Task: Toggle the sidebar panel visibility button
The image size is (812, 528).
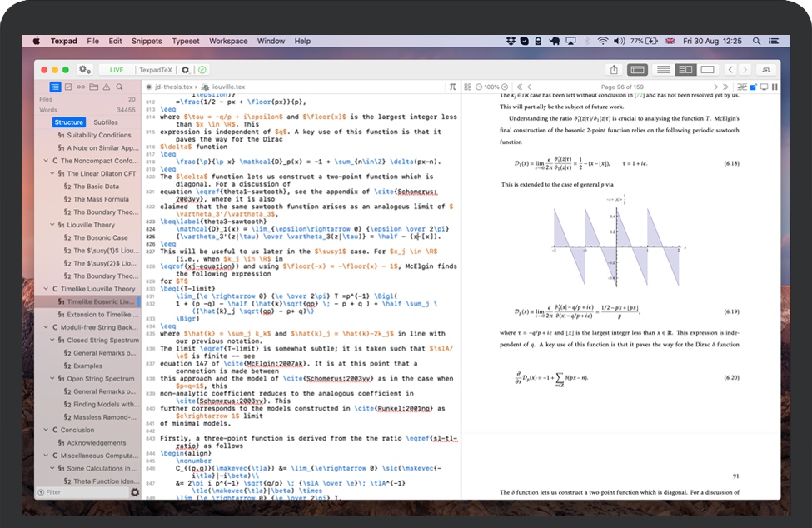Action: (637, 69)
